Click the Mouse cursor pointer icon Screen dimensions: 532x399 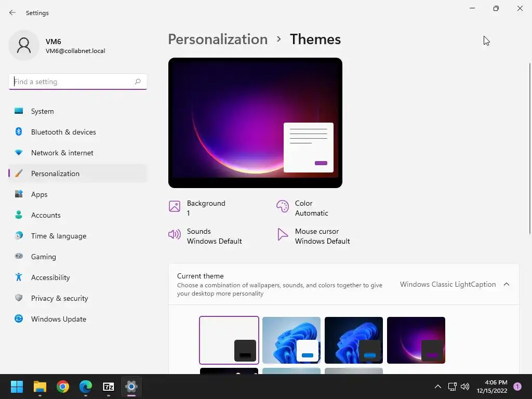click(x=282, y=234)
